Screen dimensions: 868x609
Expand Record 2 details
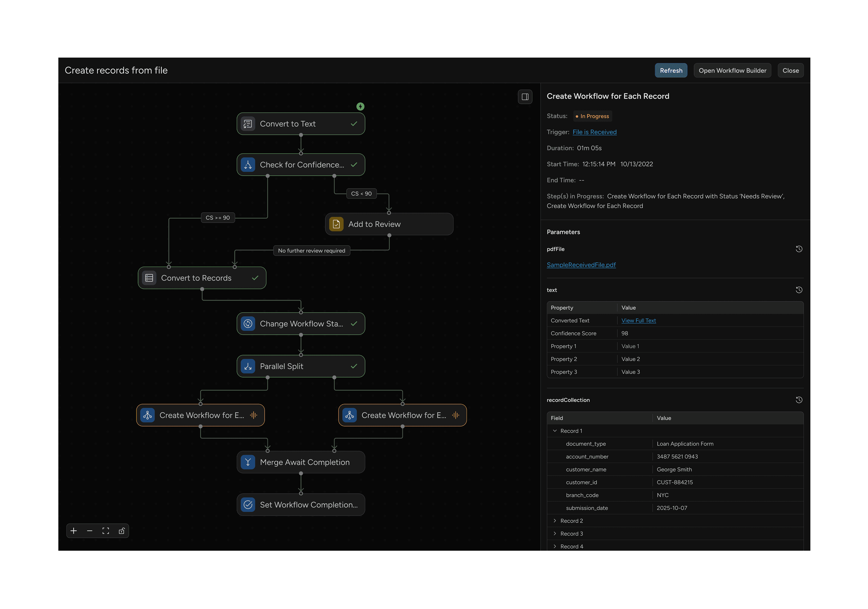tap(555, 521)
